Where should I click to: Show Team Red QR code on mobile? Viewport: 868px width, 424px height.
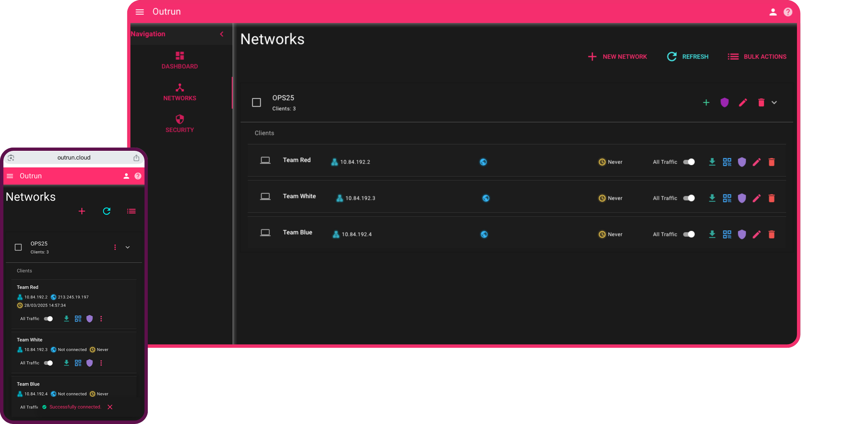(78, 318)
